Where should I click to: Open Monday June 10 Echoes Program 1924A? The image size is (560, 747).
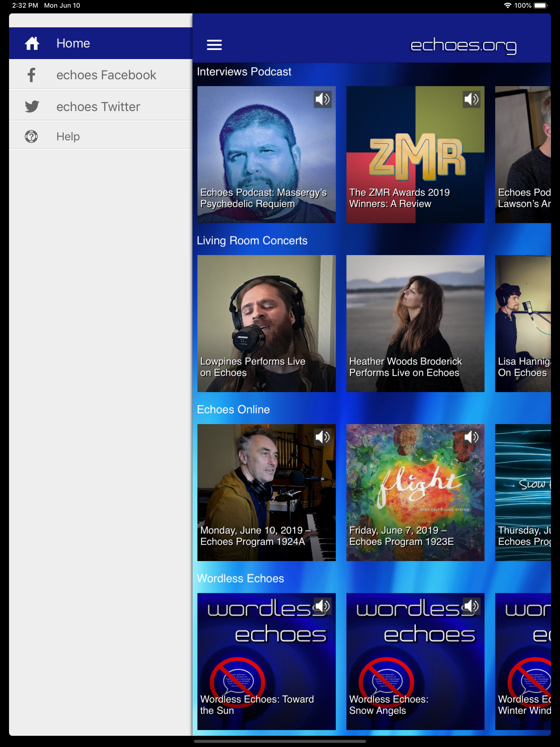click(267, 492)
